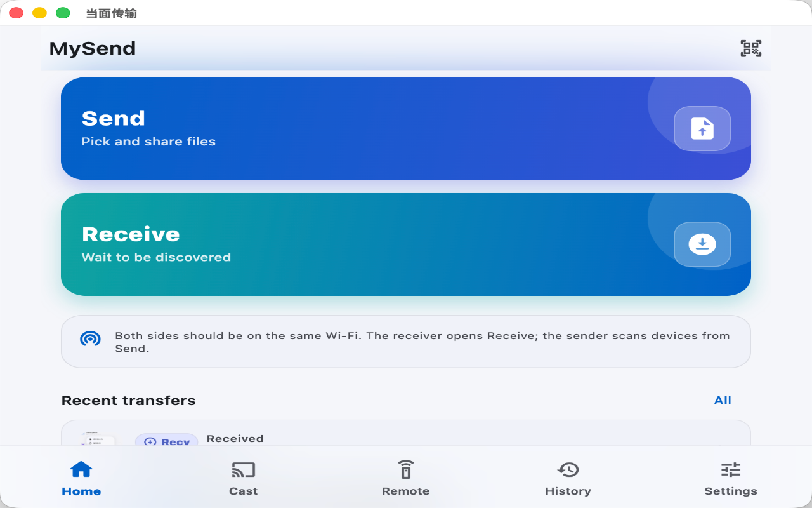This screenshot has width=812, height=508.
Task: Switch to the History tab label
Action: click(x=568, y=491)
